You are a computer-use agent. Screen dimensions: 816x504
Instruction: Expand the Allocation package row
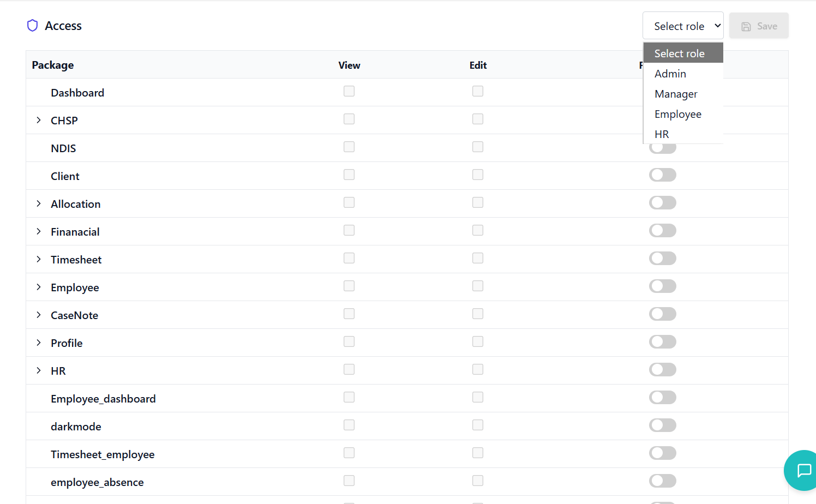[x=39, y=203]
